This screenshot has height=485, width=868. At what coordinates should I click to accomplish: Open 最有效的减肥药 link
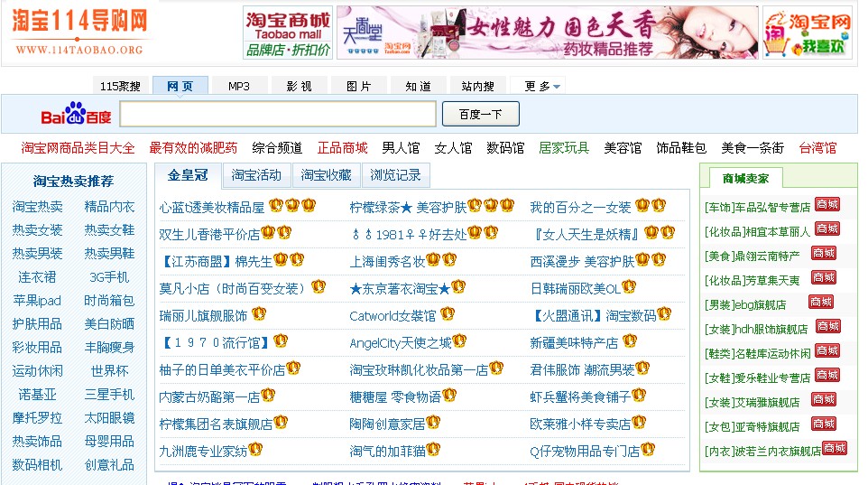click(193, 148)
